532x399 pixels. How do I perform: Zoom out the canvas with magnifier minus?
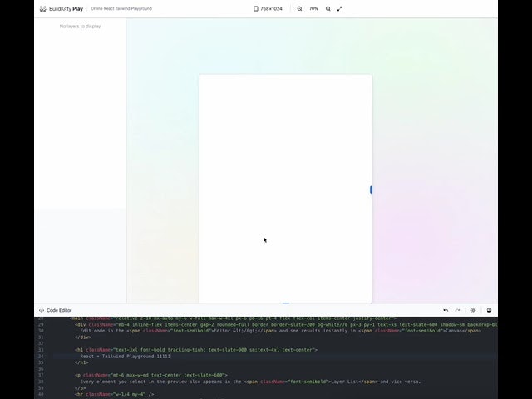(x=299, y=9)
